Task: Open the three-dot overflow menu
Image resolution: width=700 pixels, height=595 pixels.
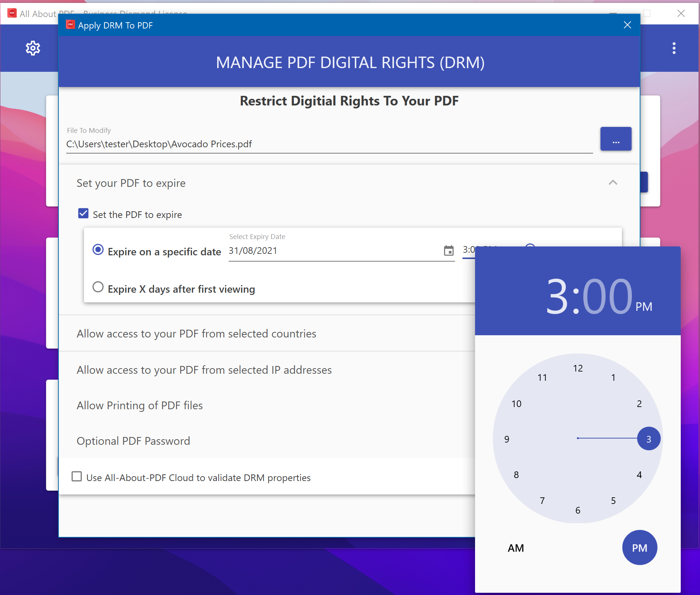Action: [x=674, y=48]
